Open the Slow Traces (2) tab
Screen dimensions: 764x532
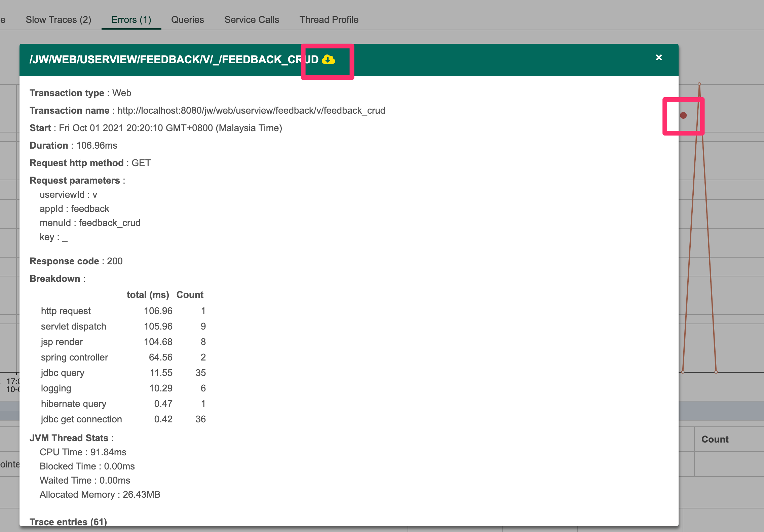click(59, 20)
